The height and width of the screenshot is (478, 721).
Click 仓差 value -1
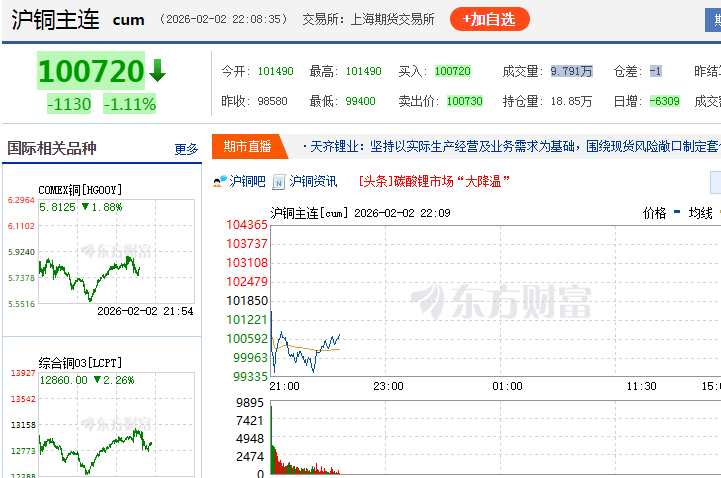click(656, 71)
